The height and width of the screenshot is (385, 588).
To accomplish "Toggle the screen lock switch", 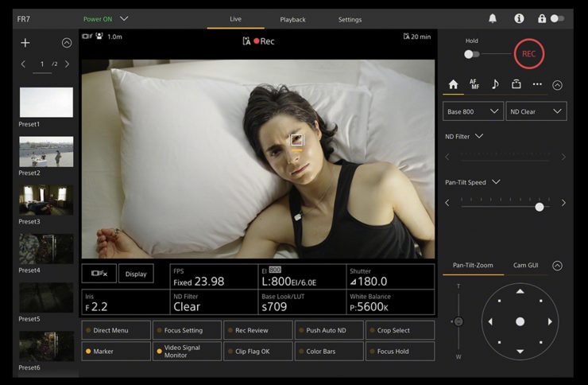I will pyautogui.click(x=557, y=18).
